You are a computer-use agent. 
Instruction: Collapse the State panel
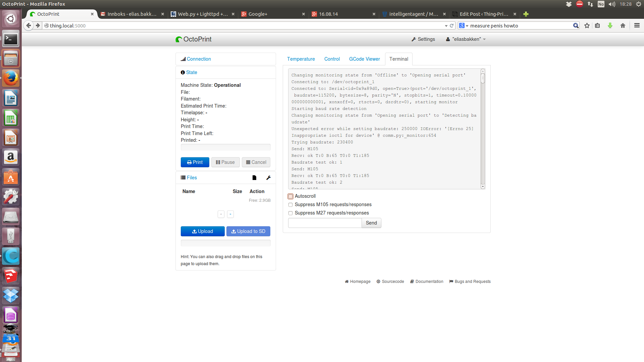click(x=192, y=72)
